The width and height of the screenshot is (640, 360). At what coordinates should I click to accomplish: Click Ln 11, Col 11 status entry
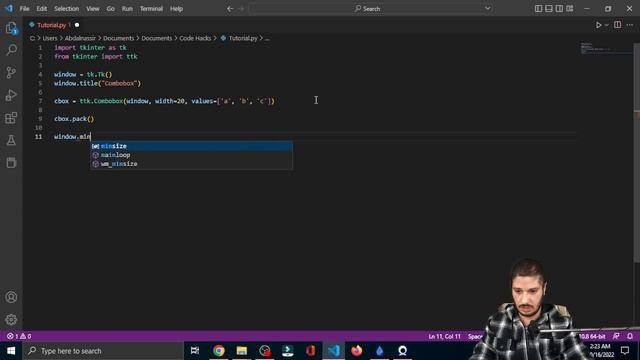[444, 336]
